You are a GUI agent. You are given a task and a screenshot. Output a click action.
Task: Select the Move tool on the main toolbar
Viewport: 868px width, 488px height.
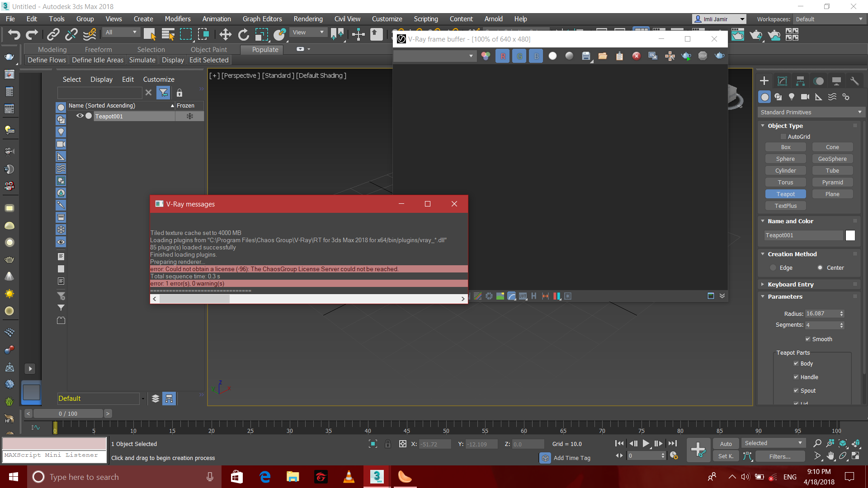[x=225, y=34]
